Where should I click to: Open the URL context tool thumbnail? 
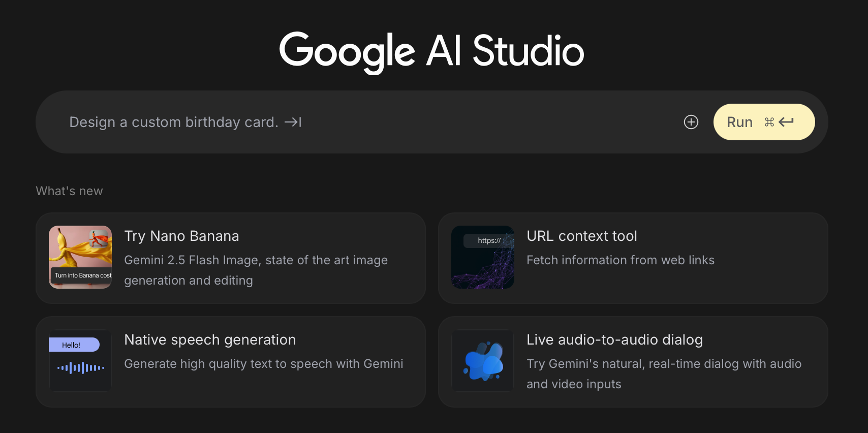point(483,257)
